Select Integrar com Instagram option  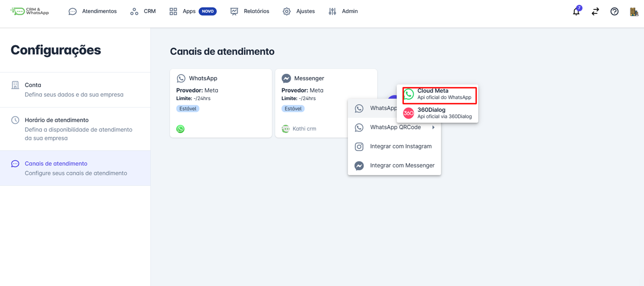400,146
